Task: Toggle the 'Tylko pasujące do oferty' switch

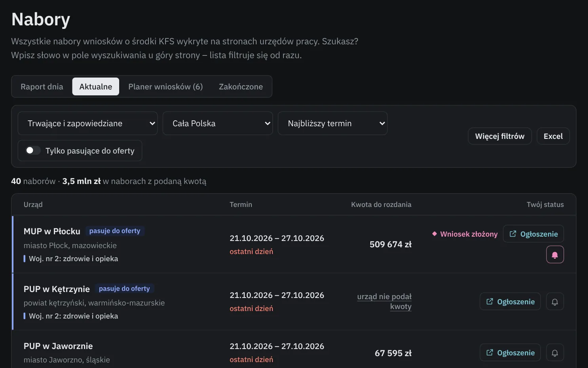Action: tap(33, 150)
